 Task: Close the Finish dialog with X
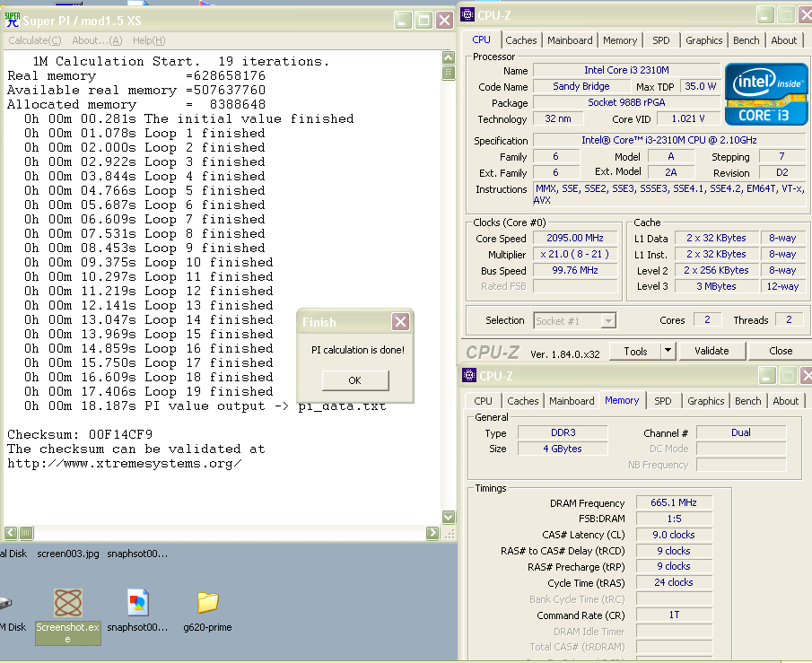click(400, 322)
